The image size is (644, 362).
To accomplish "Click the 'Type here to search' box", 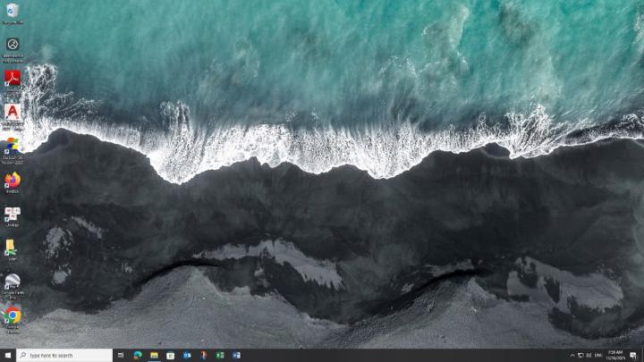I will [64, 355].
